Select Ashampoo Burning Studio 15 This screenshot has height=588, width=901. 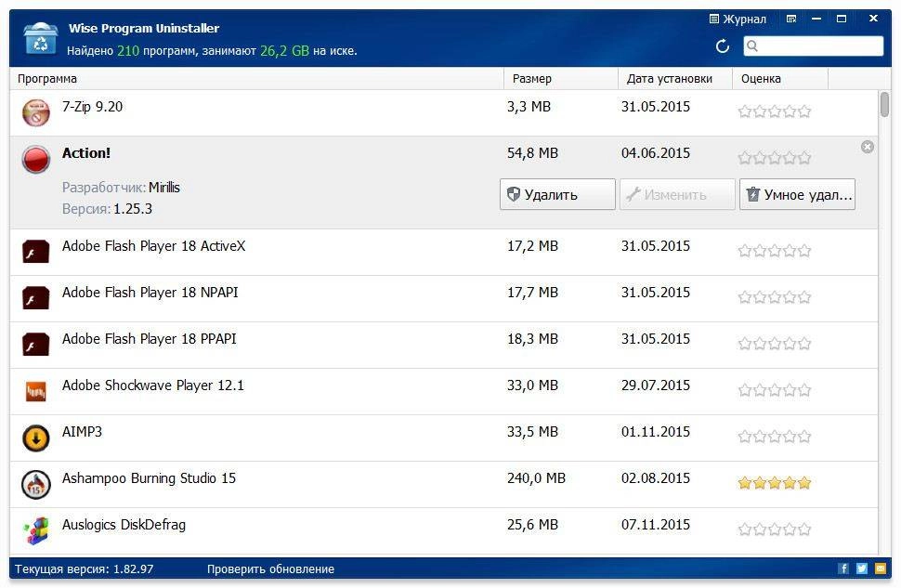[x=444, y=485]
